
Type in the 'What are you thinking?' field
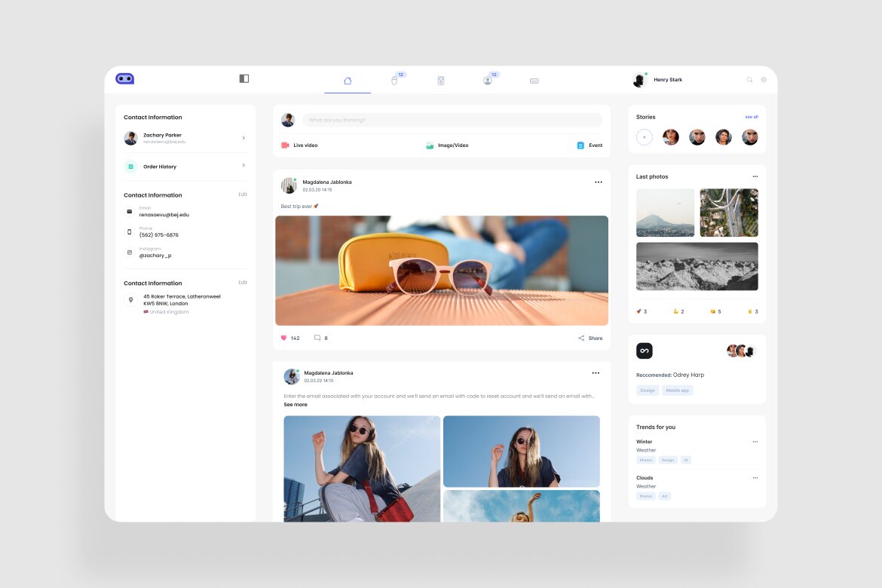tap(452, 120)
